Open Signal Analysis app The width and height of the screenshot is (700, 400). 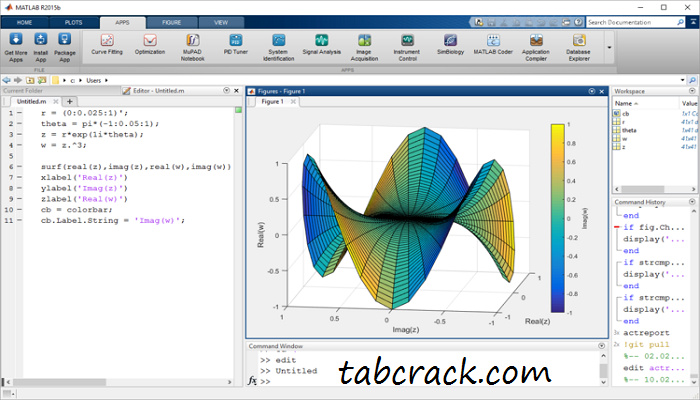[321, 44]
